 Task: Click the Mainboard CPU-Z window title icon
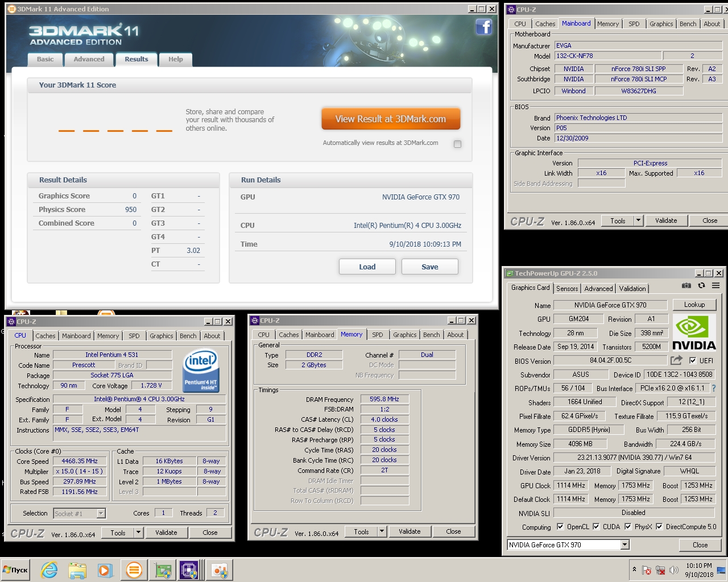511,10
